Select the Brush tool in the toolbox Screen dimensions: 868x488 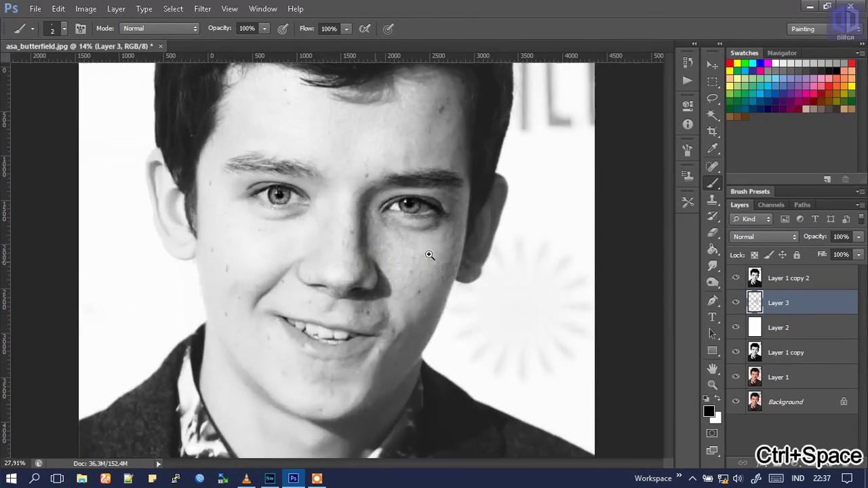coord(712,183)
